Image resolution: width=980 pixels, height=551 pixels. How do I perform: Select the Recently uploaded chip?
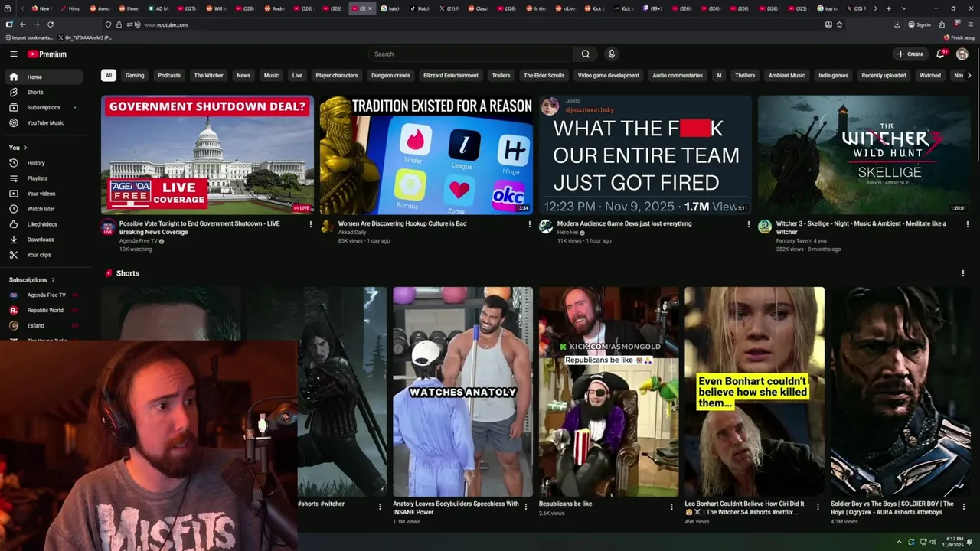pos(884,76)
